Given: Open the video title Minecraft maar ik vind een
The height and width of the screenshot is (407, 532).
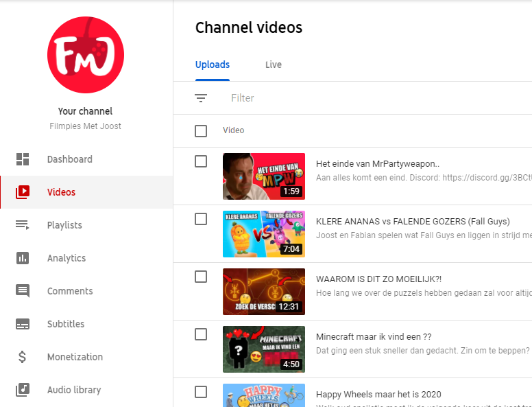Looking at the screenshot, I should (x=373, y=337).
